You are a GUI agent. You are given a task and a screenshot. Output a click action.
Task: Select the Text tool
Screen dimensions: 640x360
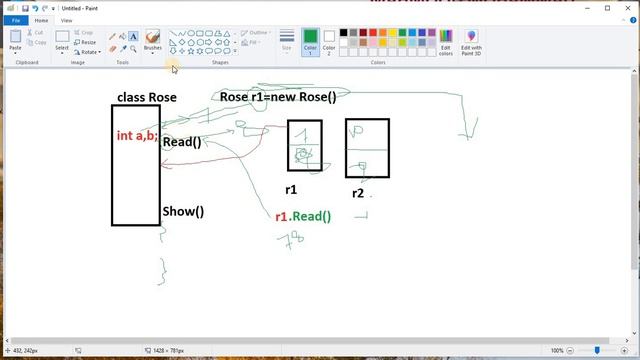point(133,36)
